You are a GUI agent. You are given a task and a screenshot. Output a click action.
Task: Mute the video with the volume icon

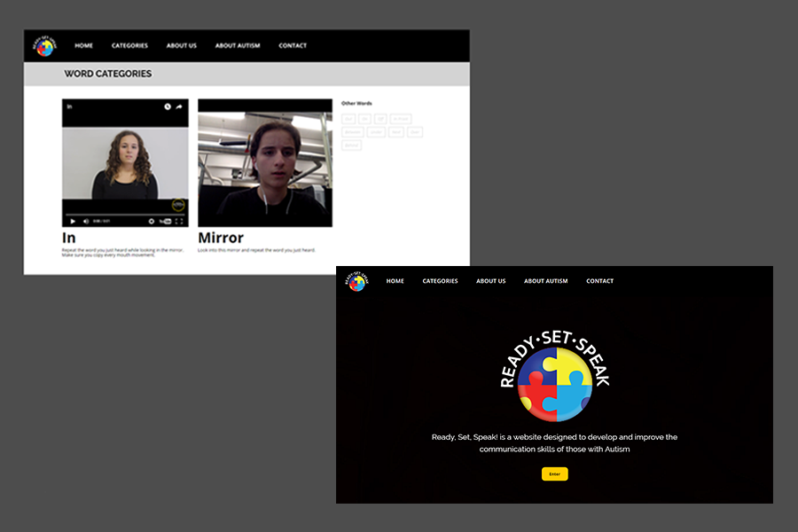pos(86,221)
